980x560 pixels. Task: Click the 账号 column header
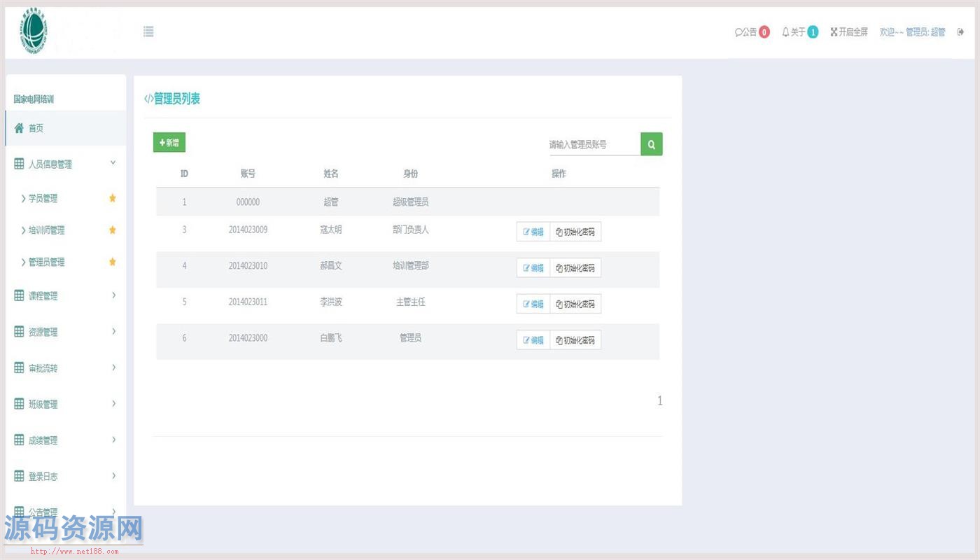[x=248, y=174]
